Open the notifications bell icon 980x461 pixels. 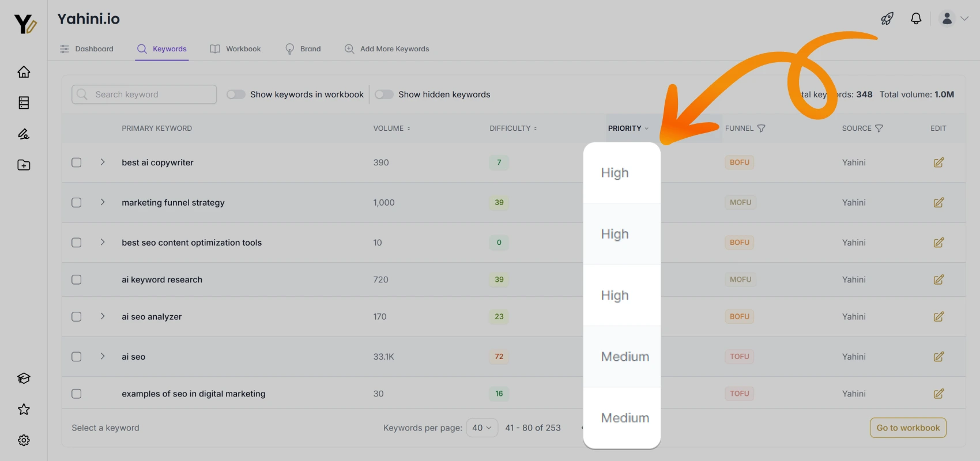916,18
